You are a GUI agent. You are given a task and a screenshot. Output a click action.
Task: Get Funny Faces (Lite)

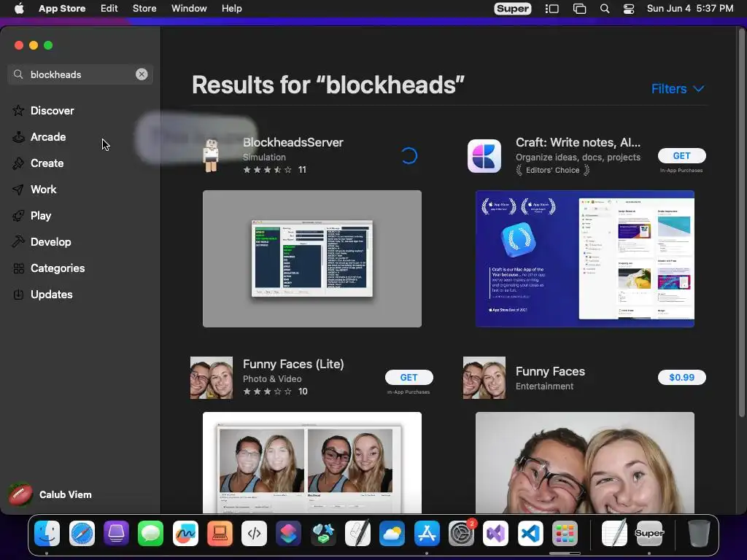[409, 377]
